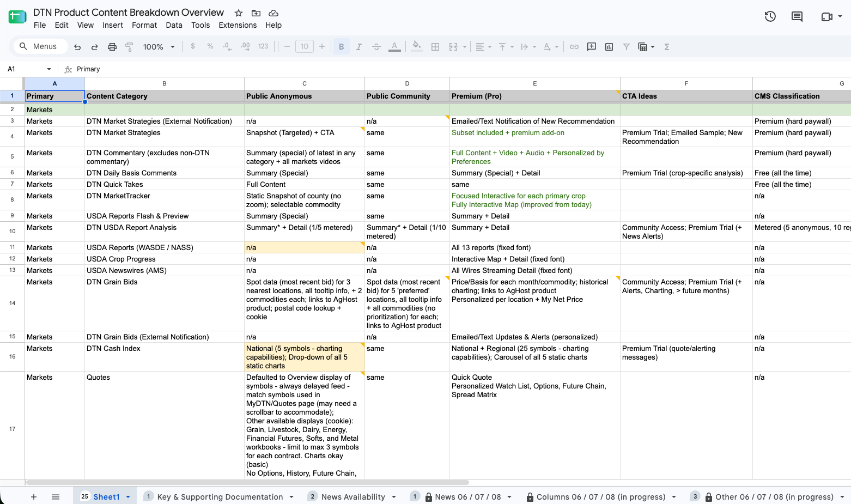
Task: Search the Menus box
Action: [40, 47]
